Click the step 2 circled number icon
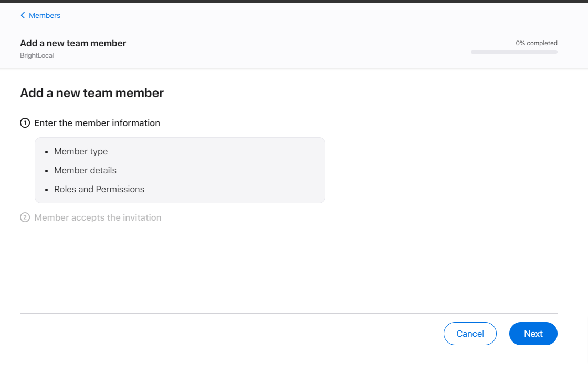The height and width of the screenshot is (373, 588). (25, 217)
